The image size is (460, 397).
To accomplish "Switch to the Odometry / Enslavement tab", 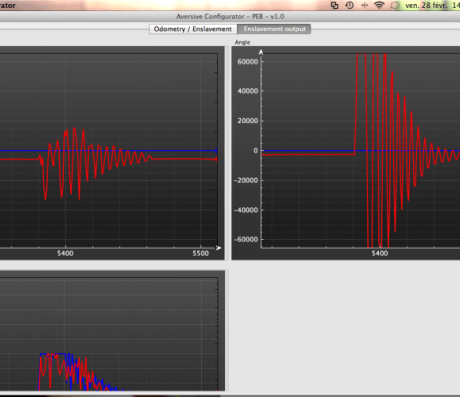I will coord(193,29).
